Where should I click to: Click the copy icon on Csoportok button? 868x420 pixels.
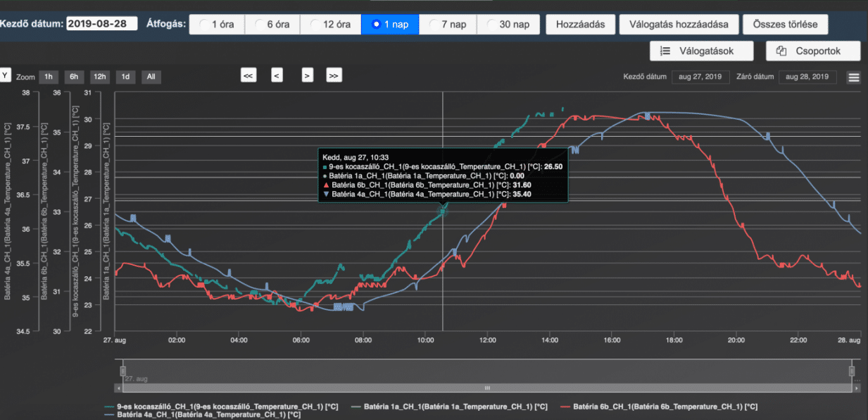(x=781, y=51)
